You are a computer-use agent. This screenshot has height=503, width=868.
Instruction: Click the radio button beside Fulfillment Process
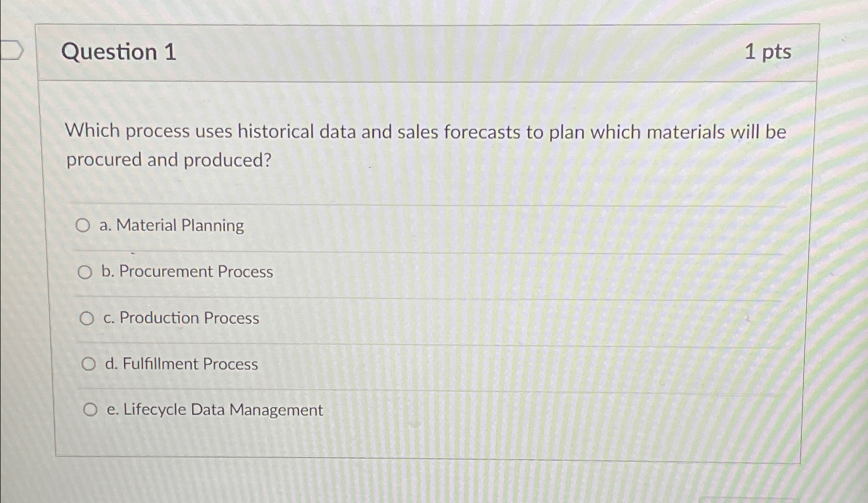(90, 364)
